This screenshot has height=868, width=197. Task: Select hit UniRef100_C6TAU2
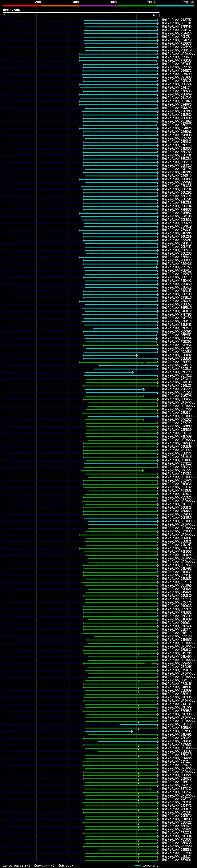click(x=176, y=64)
